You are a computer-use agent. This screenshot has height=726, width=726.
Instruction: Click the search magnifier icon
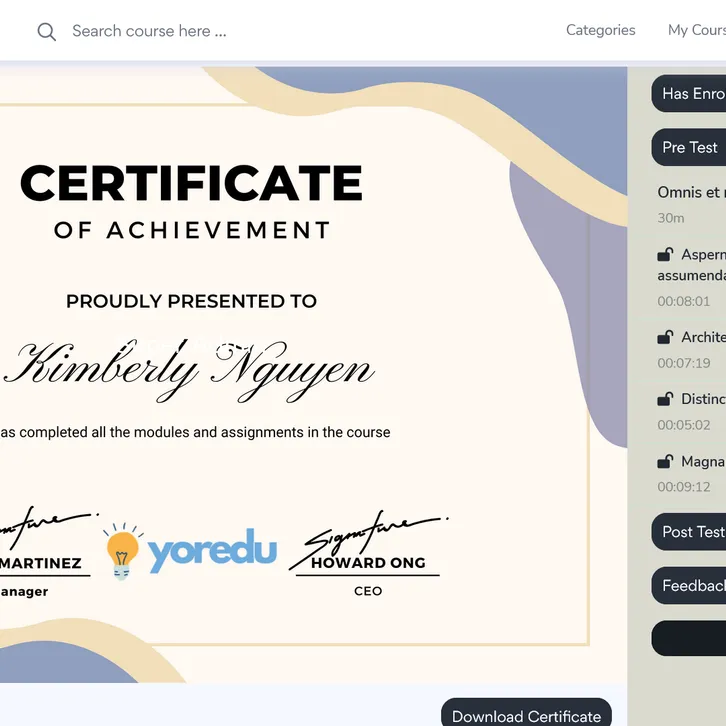tap(46, 32)
